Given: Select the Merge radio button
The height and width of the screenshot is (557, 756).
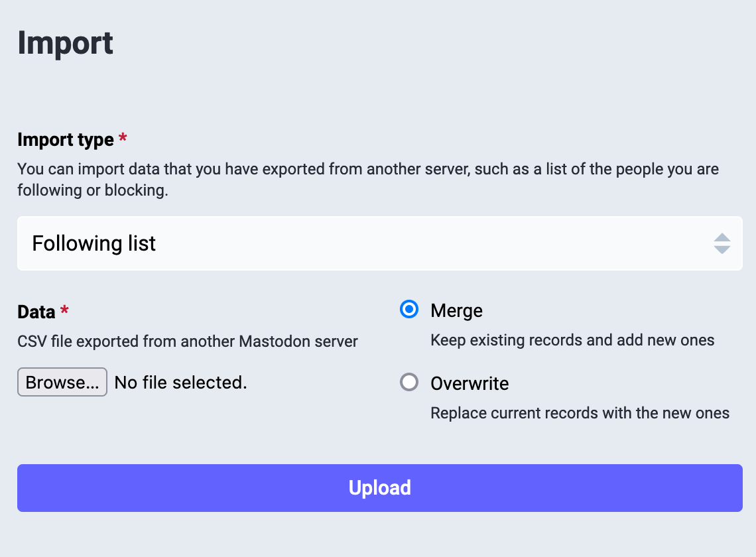Looking at the screenshot, I should (409, 309).
